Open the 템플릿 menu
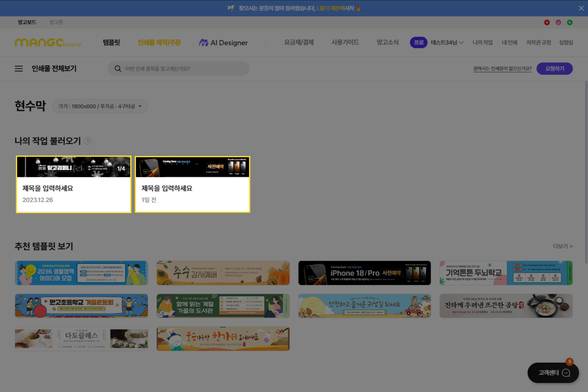 [x=111, y=42]
